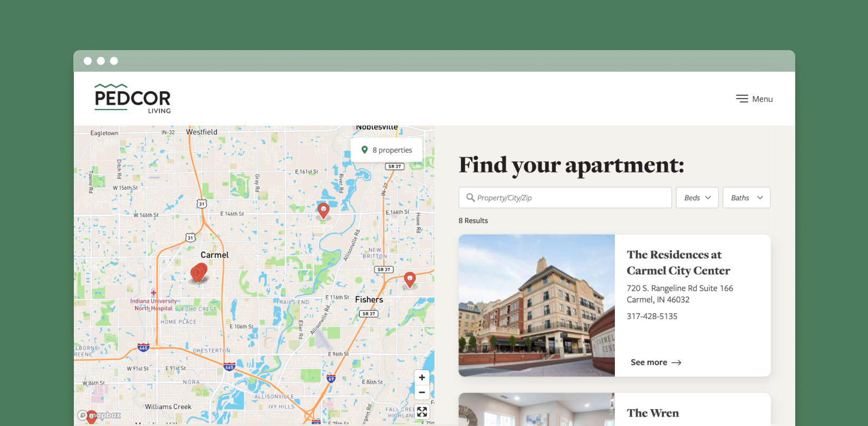Open the hamburger Menu
868x426 pixels.
pos(754,99)
